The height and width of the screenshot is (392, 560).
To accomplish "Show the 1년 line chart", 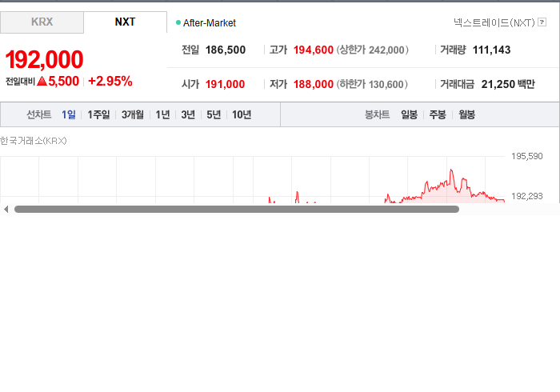I will click(162, 114).
